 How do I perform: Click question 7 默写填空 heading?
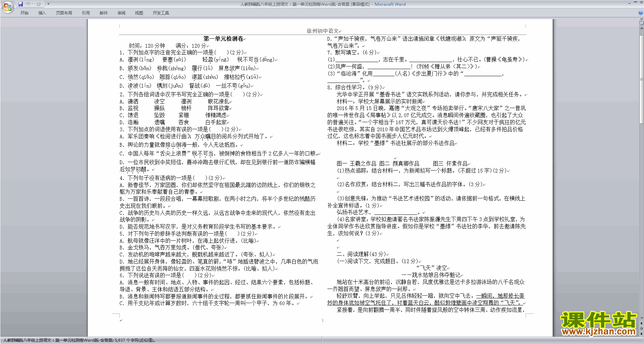[353, 52]
